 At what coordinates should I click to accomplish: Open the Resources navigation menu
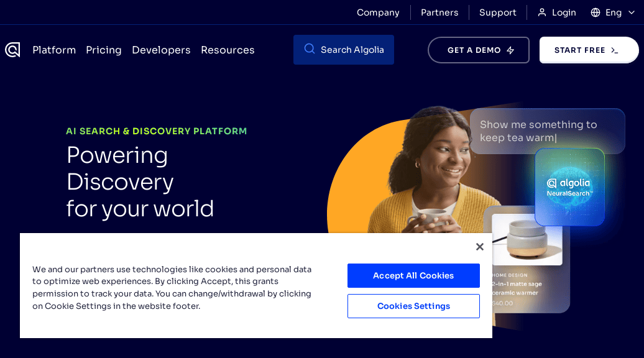tap(228, 50)
